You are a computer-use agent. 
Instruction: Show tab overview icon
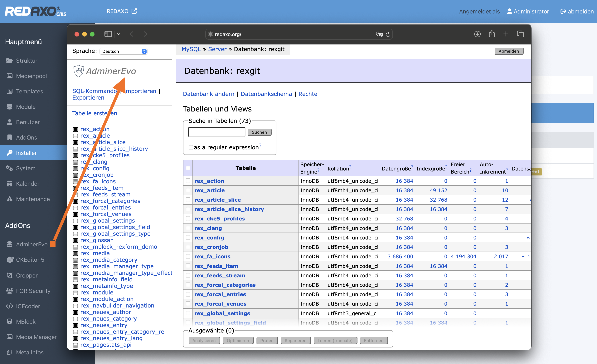click(x=520, y=34)
